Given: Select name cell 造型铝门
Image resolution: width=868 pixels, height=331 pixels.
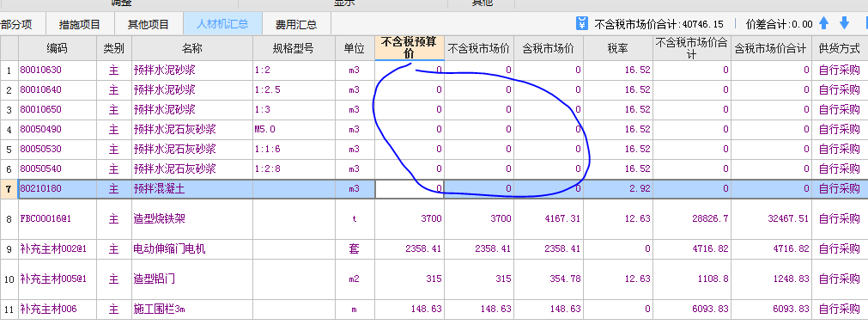Looking at the screenshot, I should coord(192,279).
